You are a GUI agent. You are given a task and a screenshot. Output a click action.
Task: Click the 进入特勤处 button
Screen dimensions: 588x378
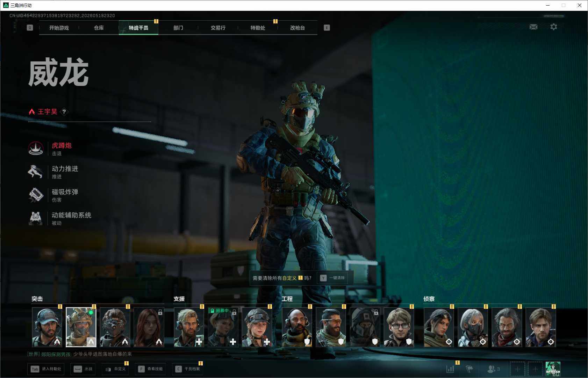tap(46, 369)
